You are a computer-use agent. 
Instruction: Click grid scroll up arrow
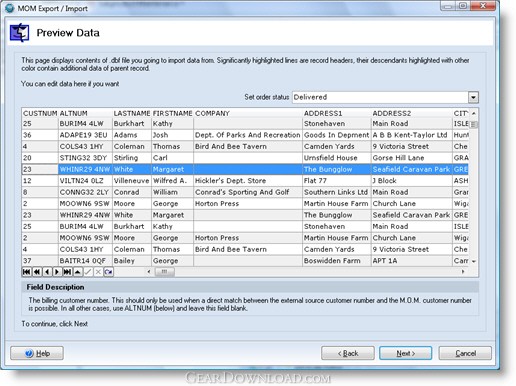point(474,114)
